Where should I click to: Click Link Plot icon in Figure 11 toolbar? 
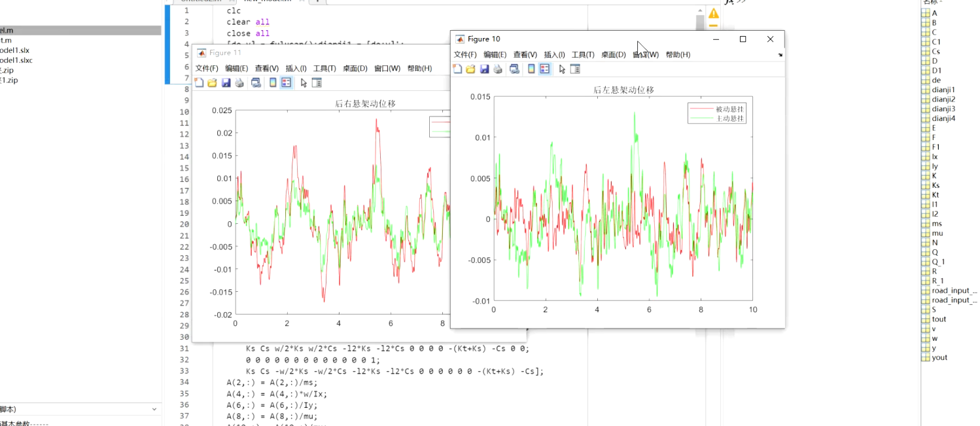256,83
